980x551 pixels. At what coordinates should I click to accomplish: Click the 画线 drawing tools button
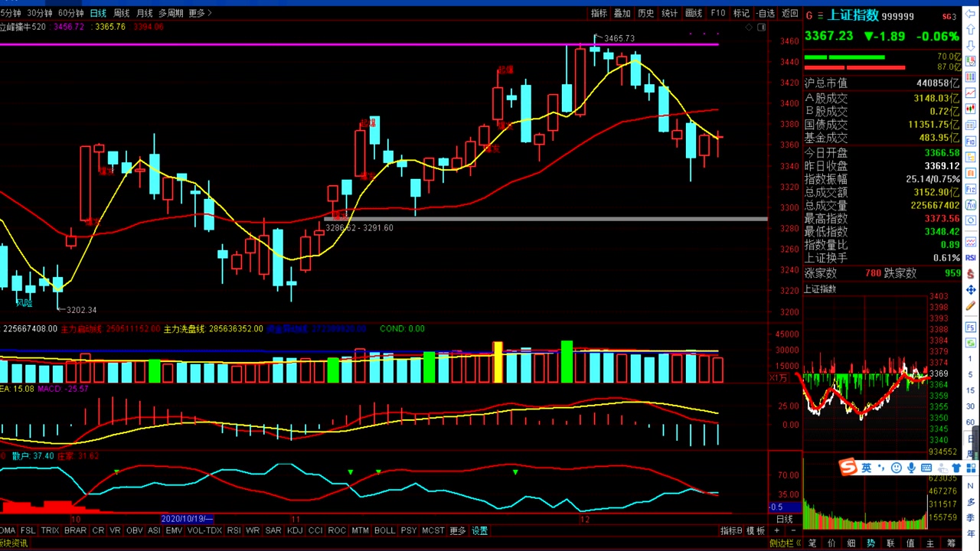(x=694, y=13)
